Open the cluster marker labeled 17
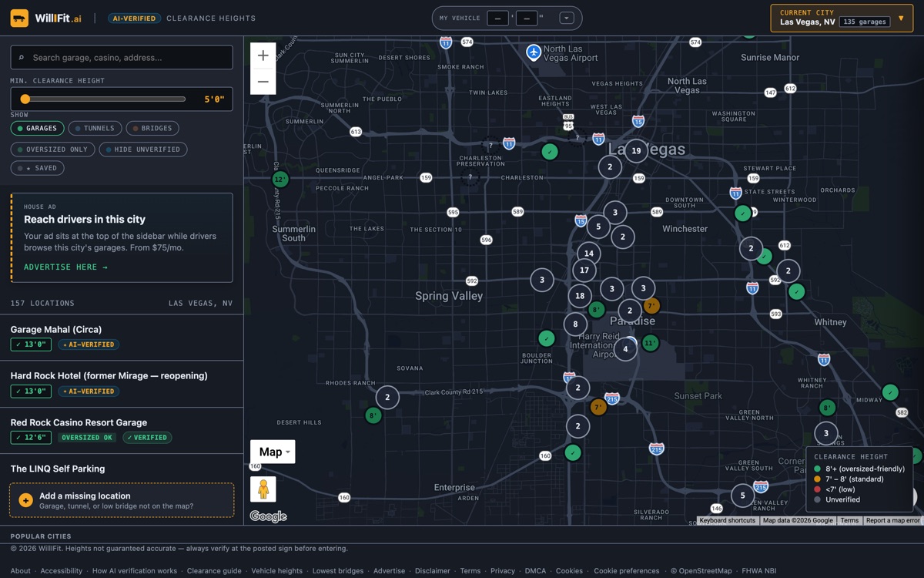The width and height of the screenshot is (924, 578). 584,270
